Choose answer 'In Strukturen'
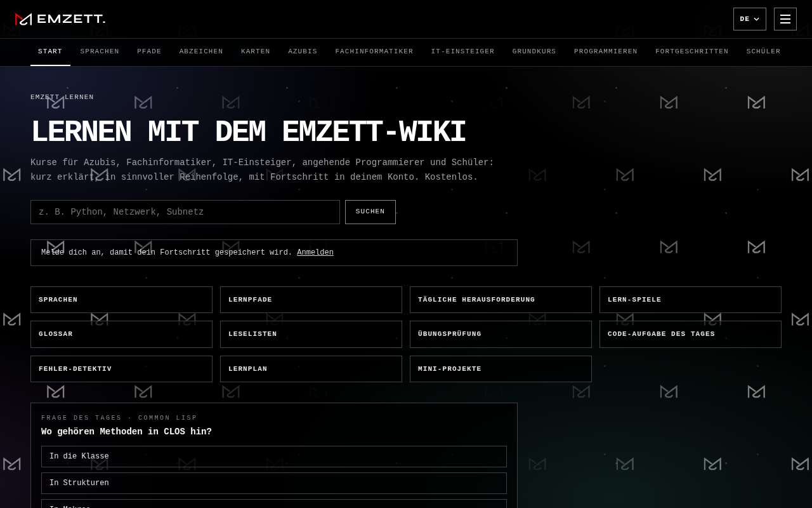Screen dimensions: 812x508 [x=274, y=483]
